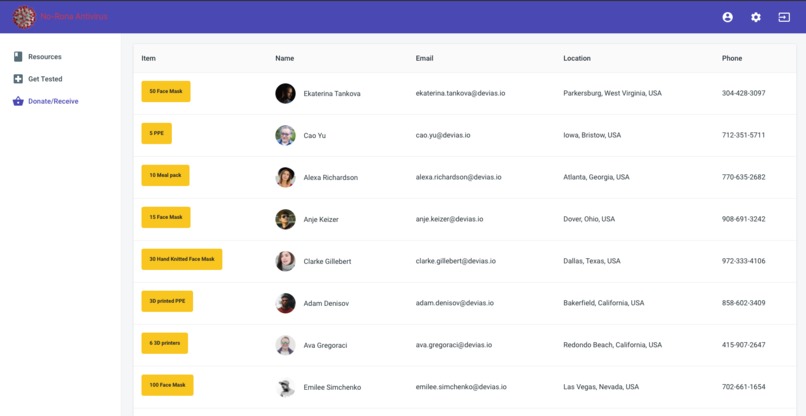Click Emilee Simchenko's avatar photo
The width and height of the screenshot is (806, 416).
[285, 387]
